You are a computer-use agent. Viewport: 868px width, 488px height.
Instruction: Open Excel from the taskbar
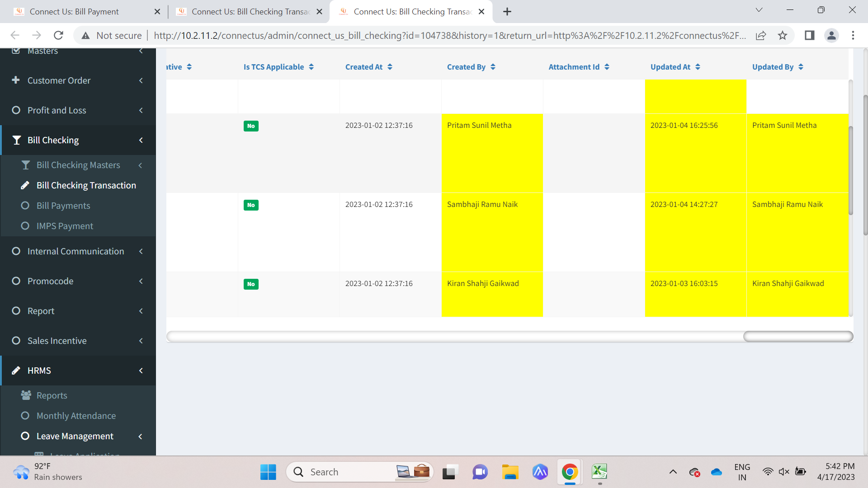(x=599, y=472)
